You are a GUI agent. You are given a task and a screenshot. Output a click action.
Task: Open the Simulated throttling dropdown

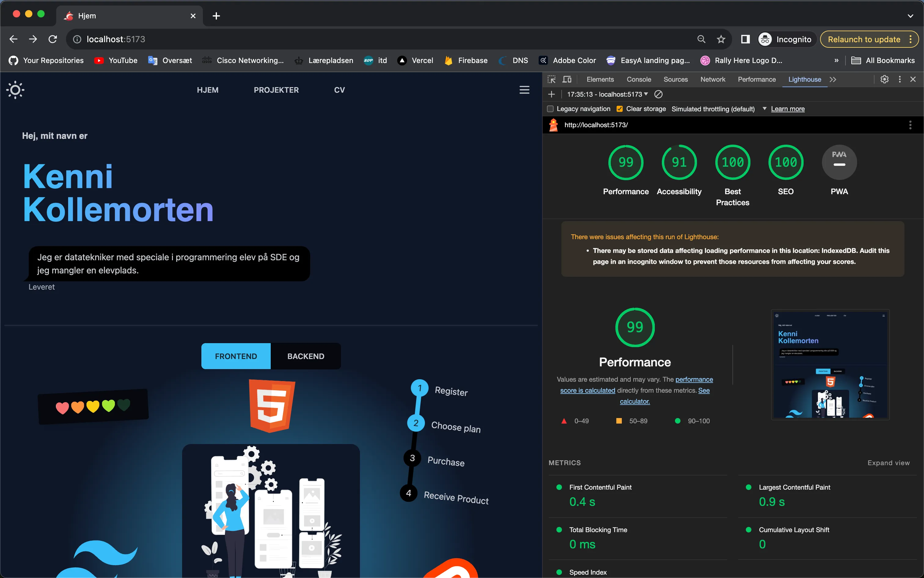click(719, 109)
